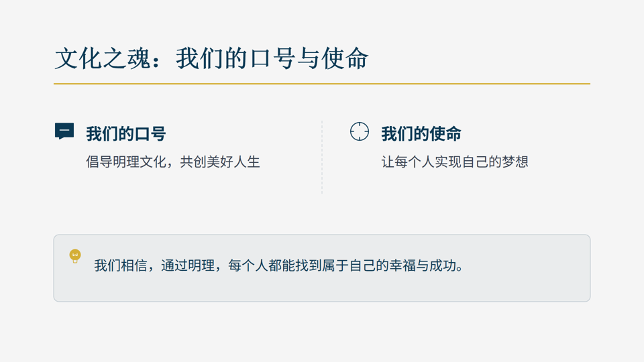Click the crosshair target icon beside 我们的使命
The width and height of the screenshot is (644, 362).
[360, 131]
